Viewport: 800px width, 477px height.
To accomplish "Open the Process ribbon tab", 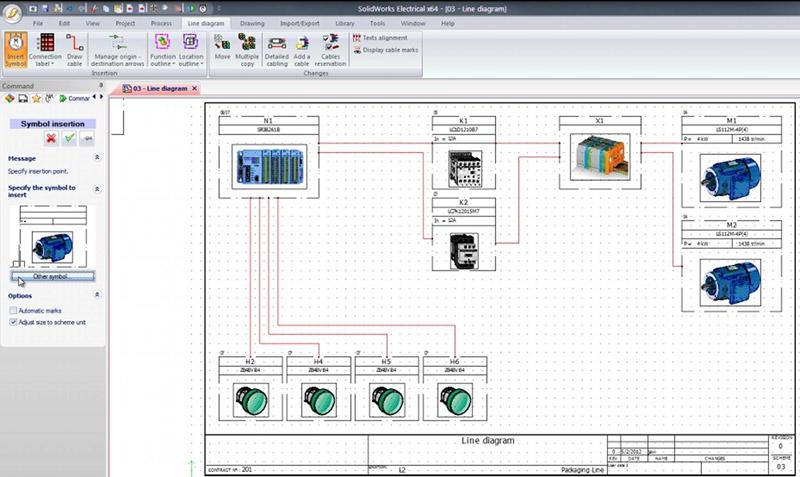I will point(161,23).
